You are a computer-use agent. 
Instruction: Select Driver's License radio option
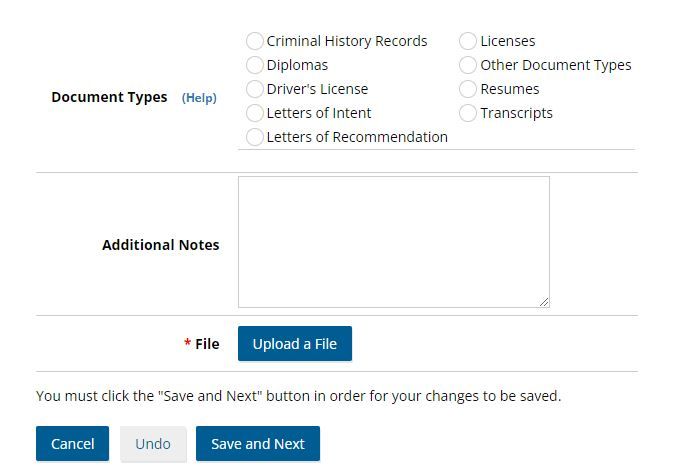point(255,89)
